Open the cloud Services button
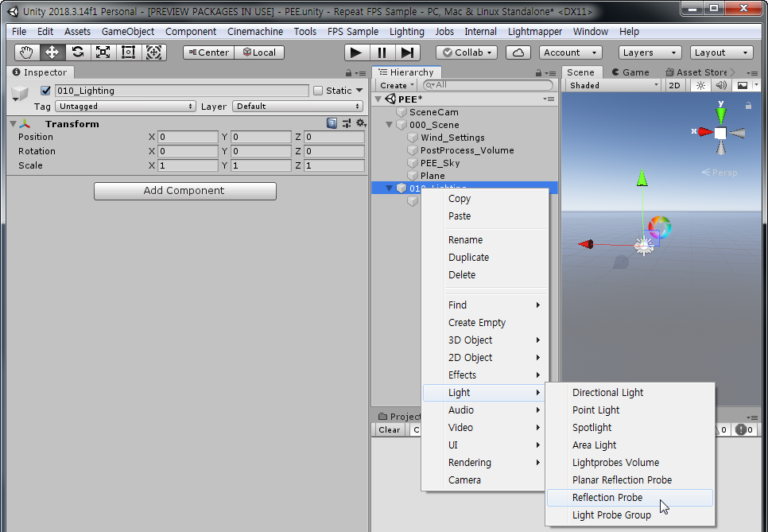 coord(518,52)
